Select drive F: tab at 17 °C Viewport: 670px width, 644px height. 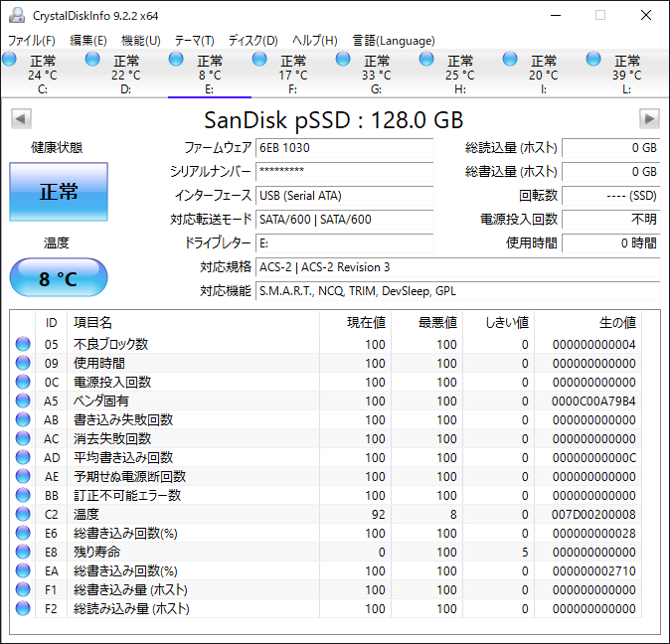click(x=293, y=74)
